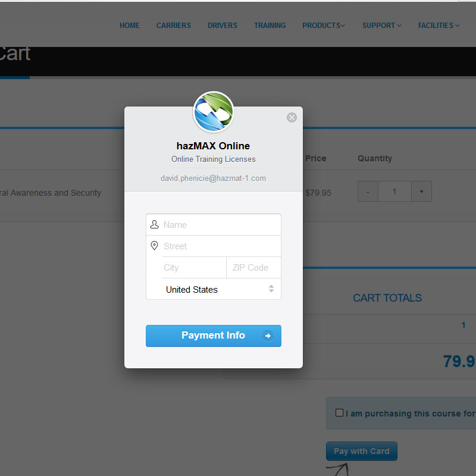Screen dimensions: 476x476
Task: Open the Drivers page
Action: [223, 26]
